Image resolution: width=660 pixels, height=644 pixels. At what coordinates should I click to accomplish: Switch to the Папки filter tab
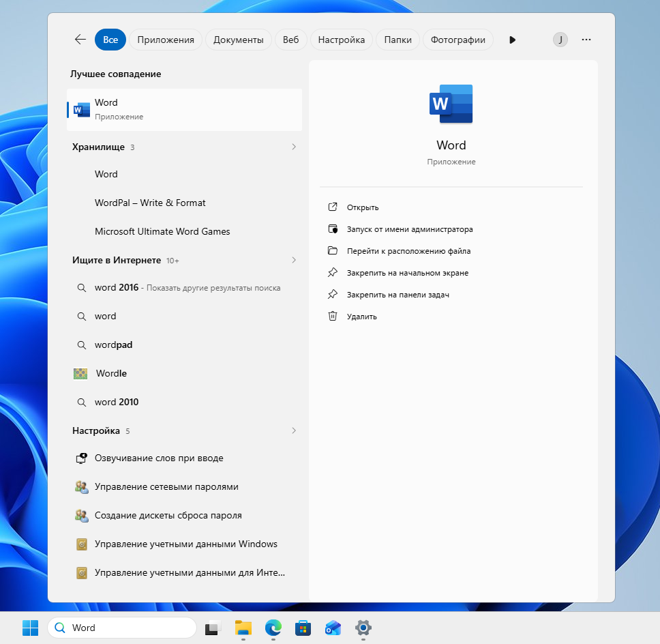(397, 40)
